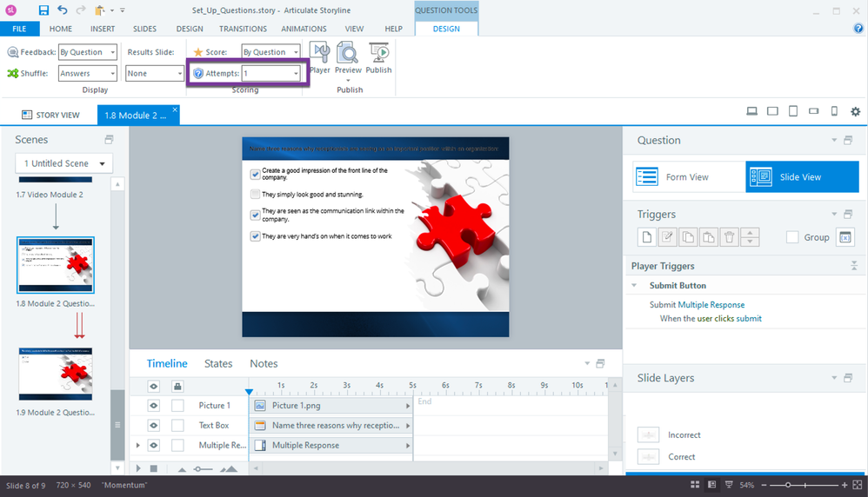This screenshot has height=497, width=868.
Task: Expand the '1 Untitled Scene' dropdown
Action: (x=104, y=163)
